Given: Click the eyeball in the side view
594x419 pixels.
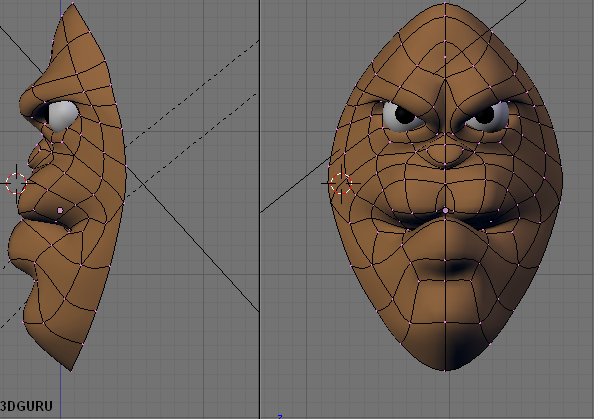Looking at the screenshot, I should pyautogui.click(x=62, y=115).
